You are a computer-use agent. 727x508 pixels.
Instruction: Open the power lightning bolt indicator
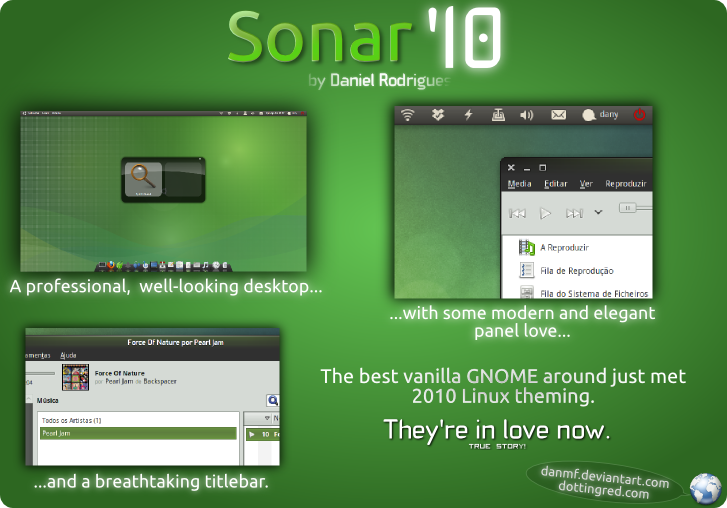[x=468, y=114]
